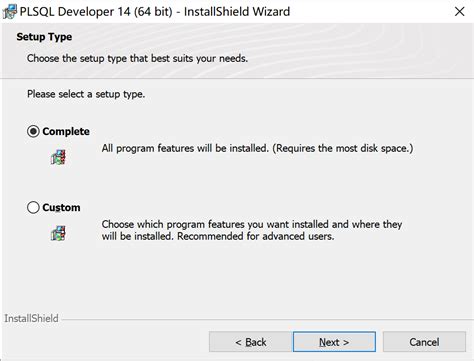Click the "Please select a setup type" prompt
Image resolution: width=474 pixels, height=361 pixels.
click(x=86, y=94)
